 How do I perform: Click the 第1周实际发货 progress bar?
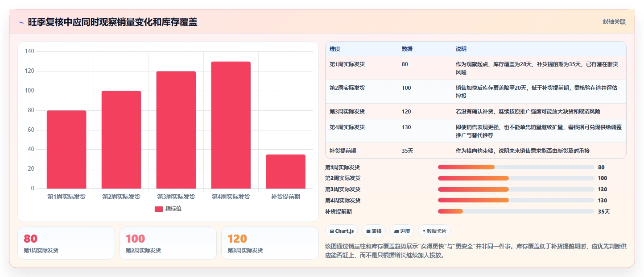point(516,167)
